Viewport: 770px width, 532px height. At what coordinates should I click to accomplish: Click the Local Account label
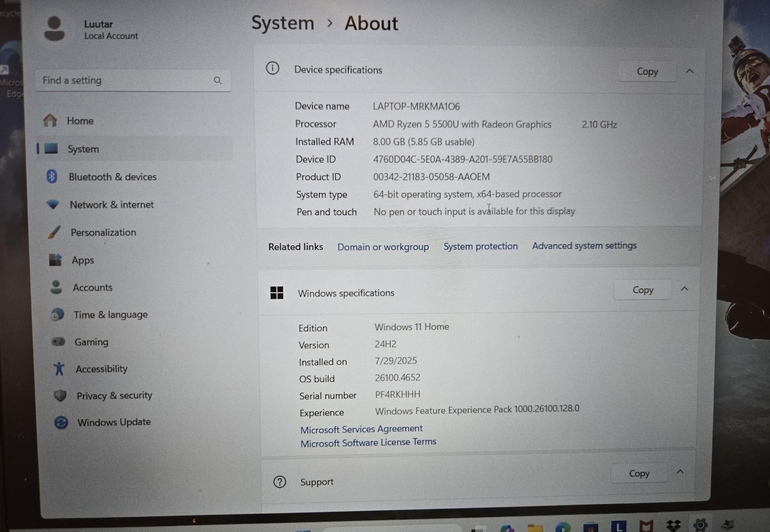(x=111, y=36)
